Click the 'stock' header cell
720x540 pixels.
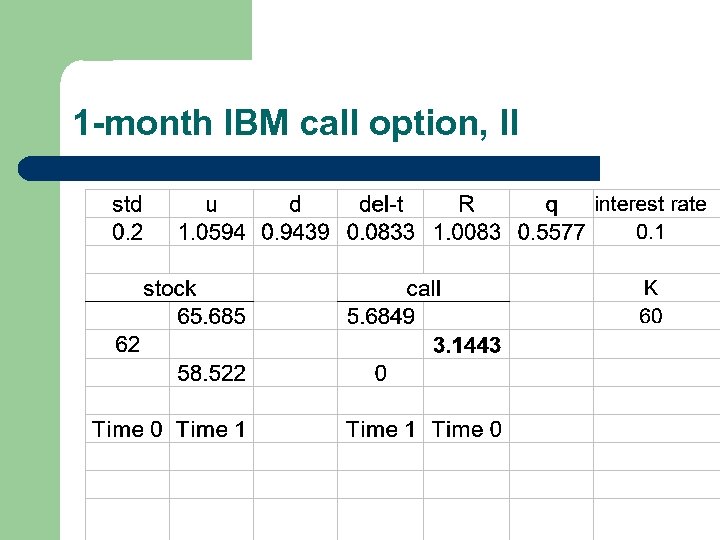[x=170, y=289]
